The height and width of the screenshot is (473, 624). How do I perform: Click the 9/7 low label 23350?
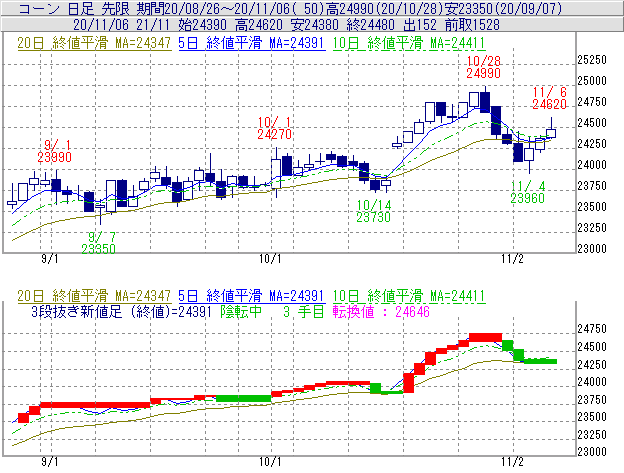click(99, 243)
